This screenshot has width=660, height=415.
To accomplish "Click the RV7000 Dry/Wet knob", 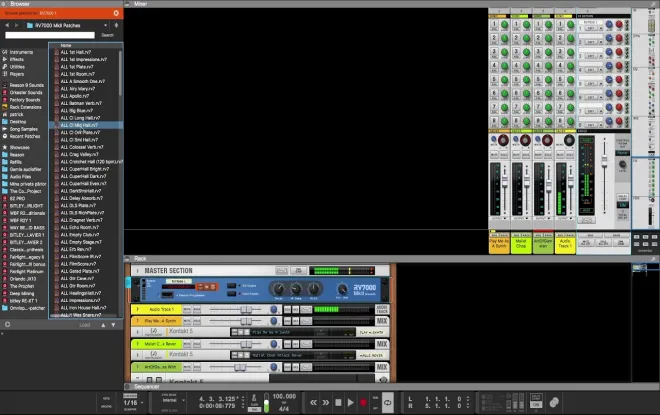I will (342, 289).
